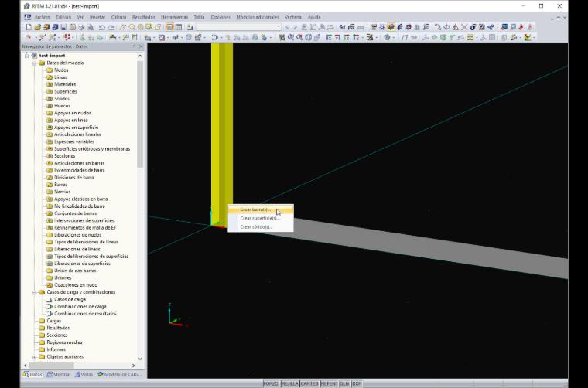Select Secciones under Datos del modelo
The height and width of the screenshot is (388, 588).
pos(64,156)
